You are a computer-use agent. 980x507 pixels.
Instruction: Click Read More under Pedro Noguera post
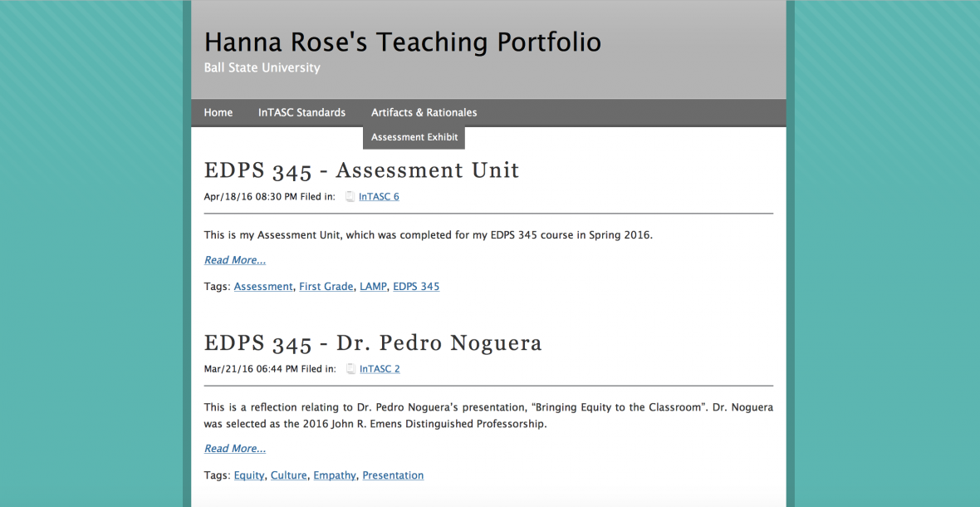pyautogui.click(x=235, y=449)
